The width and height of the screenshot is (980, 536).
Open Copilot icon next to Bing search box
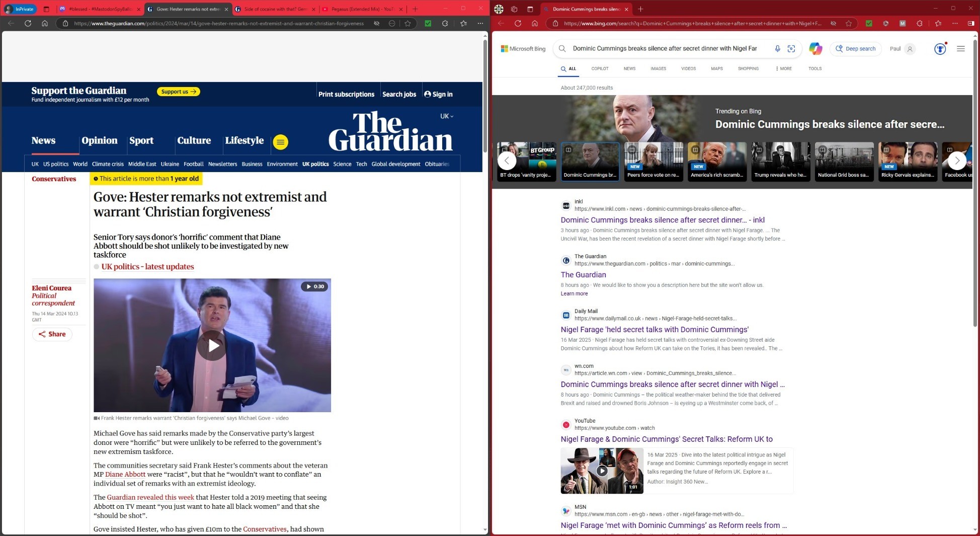[815, 49]
